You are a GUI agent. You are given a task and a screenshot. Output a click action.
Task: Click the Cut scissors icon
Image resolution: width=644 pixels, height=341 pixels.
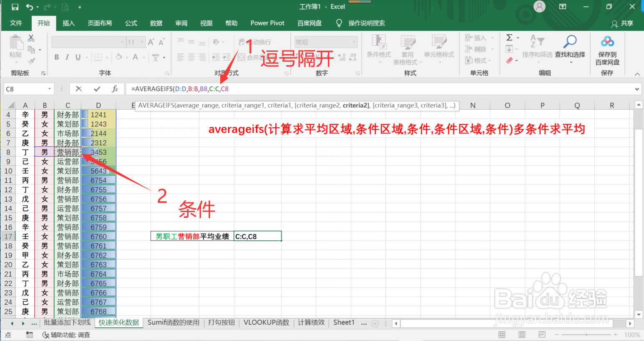tap(31, 38)
